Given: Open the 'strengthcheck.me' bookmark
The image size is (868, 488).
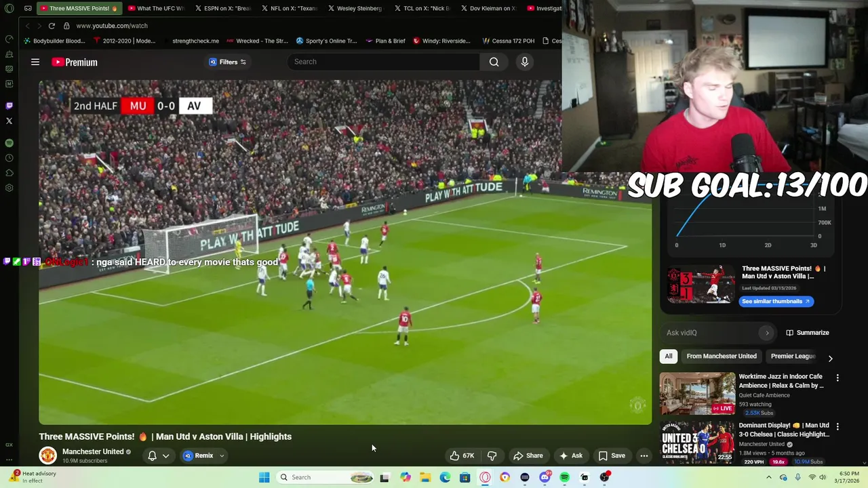Looking at the screenshot, I should tap(195, 41).
